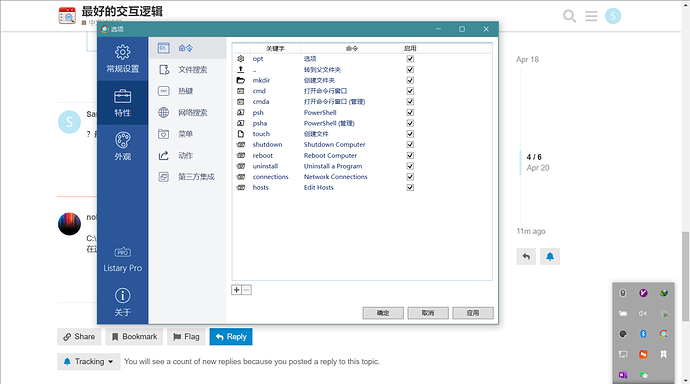Image resolution: width=690 pixels, height=384 pixels.
Task: Remove selected command with minus button
Action: 246,290
